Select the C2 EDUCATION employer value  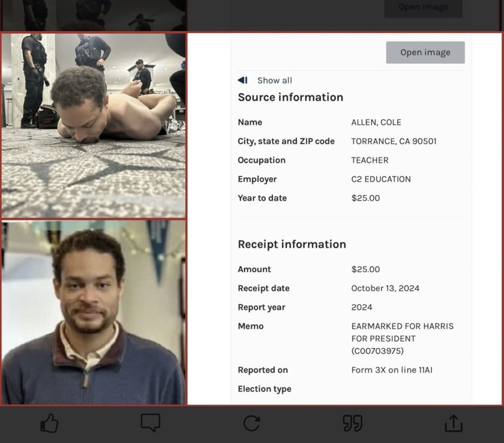click(x=381, y=179)
